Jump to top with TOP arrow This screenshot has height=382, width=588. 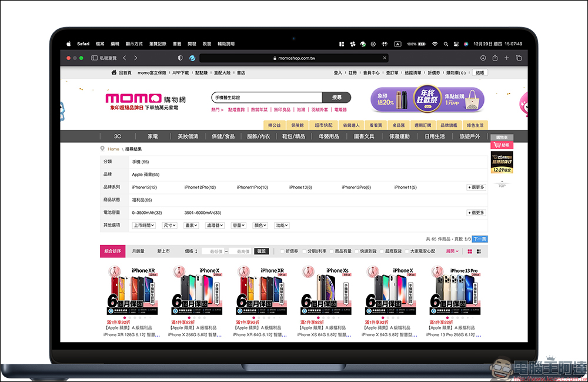(502, 184)
